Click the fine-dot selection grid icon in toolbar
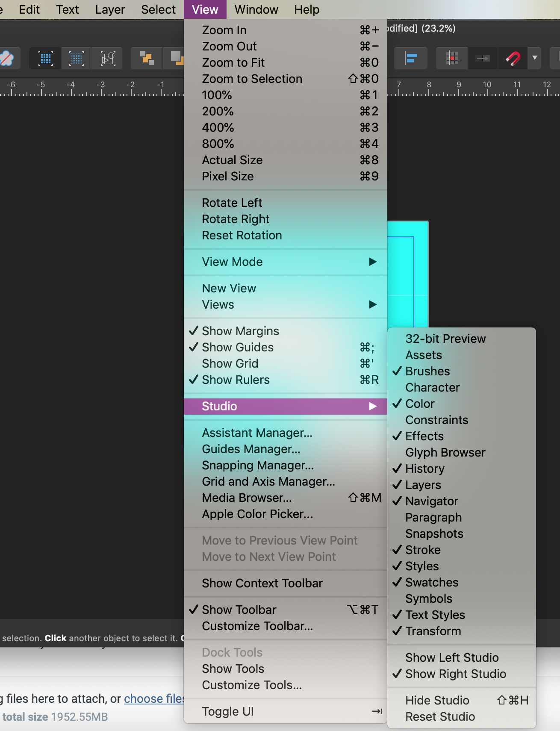 77,58
